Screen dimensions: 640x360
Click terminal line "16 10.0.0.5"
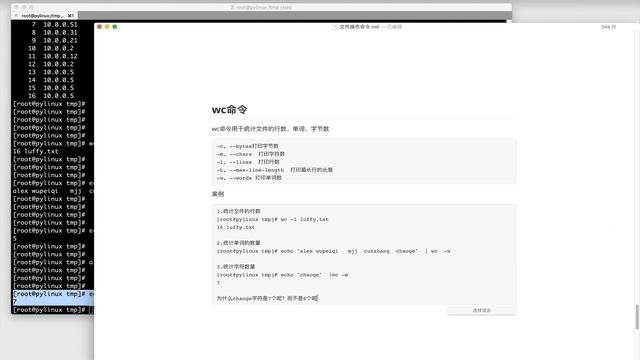click(51, 96)
